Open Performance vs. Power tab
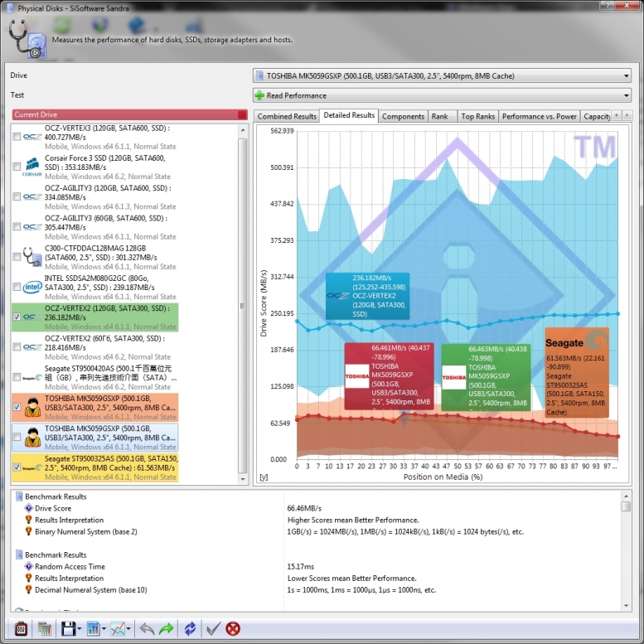The image size is (644, 644). [x=540, y=116]
